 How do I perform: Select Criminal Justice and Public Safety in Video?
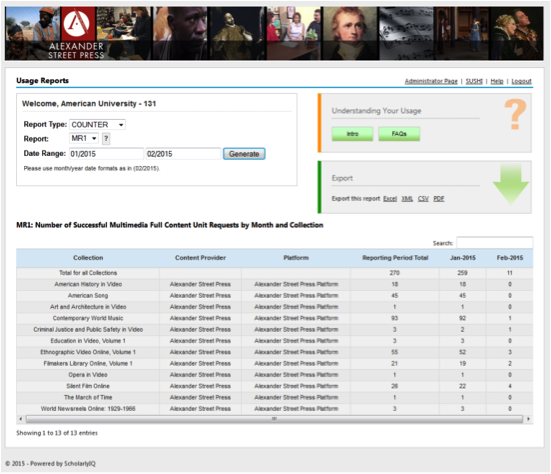pos(88,330)
